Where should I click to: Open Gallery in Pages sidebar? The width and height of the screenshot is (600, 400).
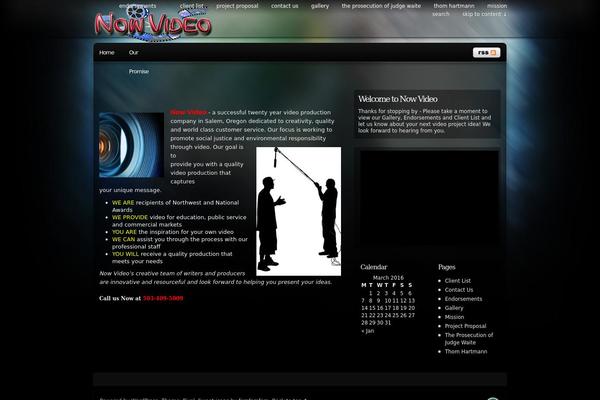tap(454, 308)
